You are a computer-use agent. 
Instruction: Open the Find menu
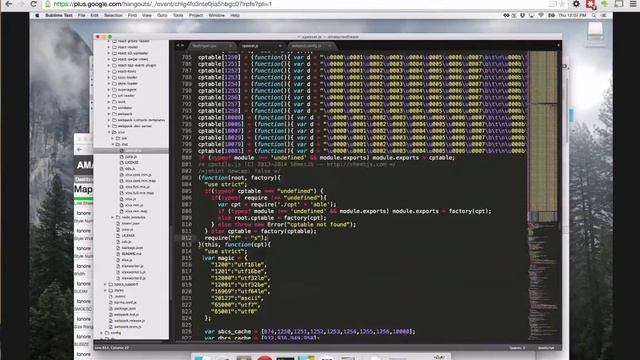tap(132, 16)
